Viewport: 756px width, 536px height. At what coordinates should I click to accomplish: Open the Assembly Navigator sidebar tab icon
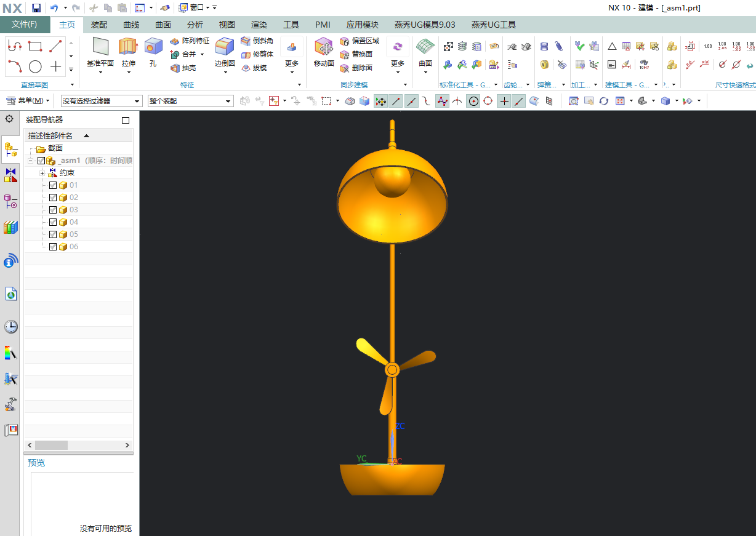tap(10, 150)
